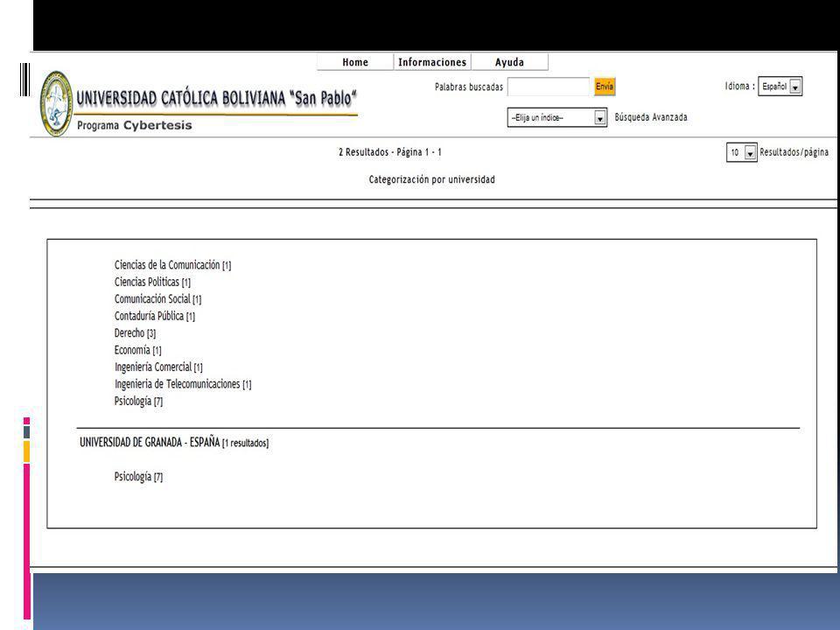Click the university seal logo
Viewport: 840px width, 630px height.
56,103
